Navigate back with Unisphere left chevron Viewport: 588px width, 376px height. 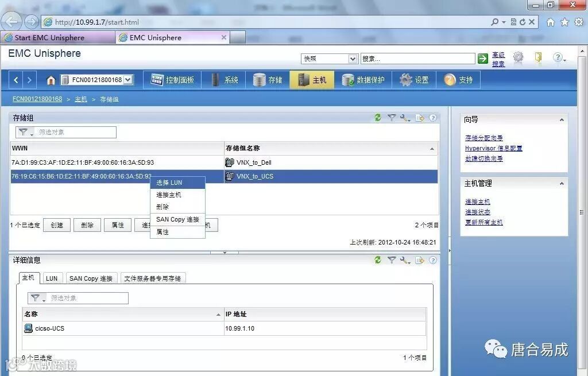point(16,80)
